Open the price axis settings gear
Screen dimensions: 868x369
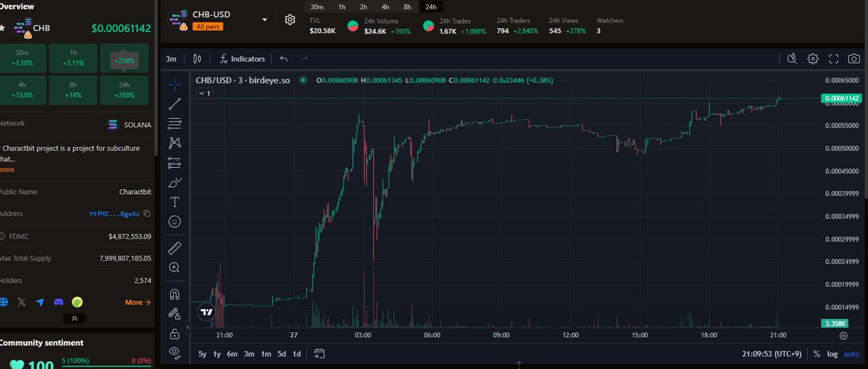(843, 336)
